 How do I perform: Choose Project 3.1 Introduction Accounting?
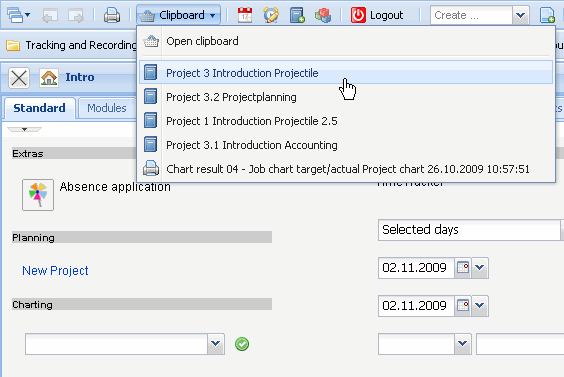[x=346, y=145]
